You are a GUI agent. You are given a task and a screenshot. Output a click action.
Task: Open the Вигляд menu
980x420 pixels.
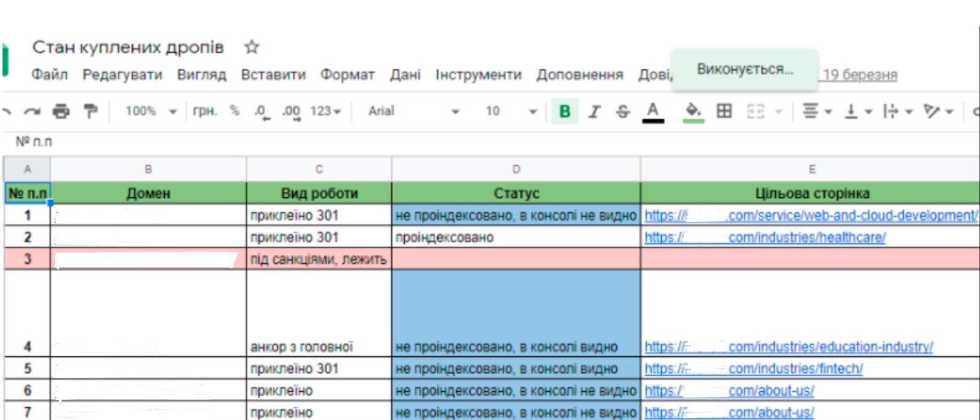pyautogui.click(x=202, y=75)
